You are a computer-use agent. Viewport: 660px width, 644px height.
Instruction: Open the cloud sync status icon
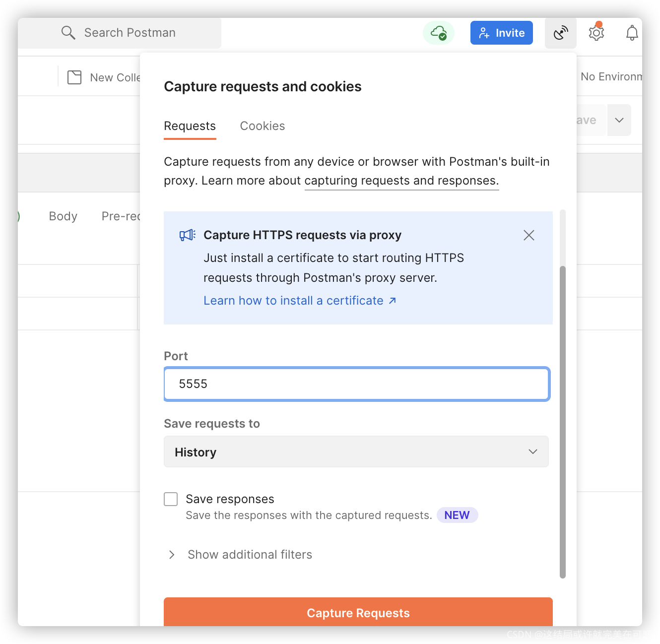439,33
